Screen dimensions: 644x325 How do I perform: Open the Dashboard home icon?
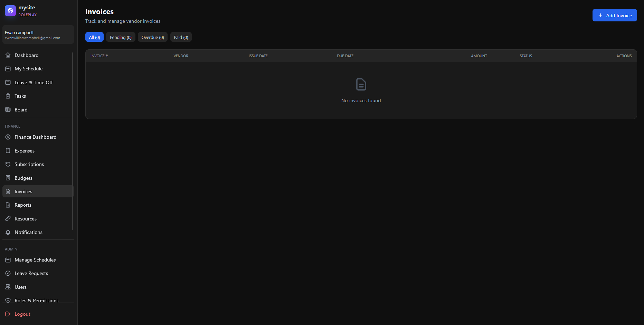pyautogui.click(x=8, y=55)
